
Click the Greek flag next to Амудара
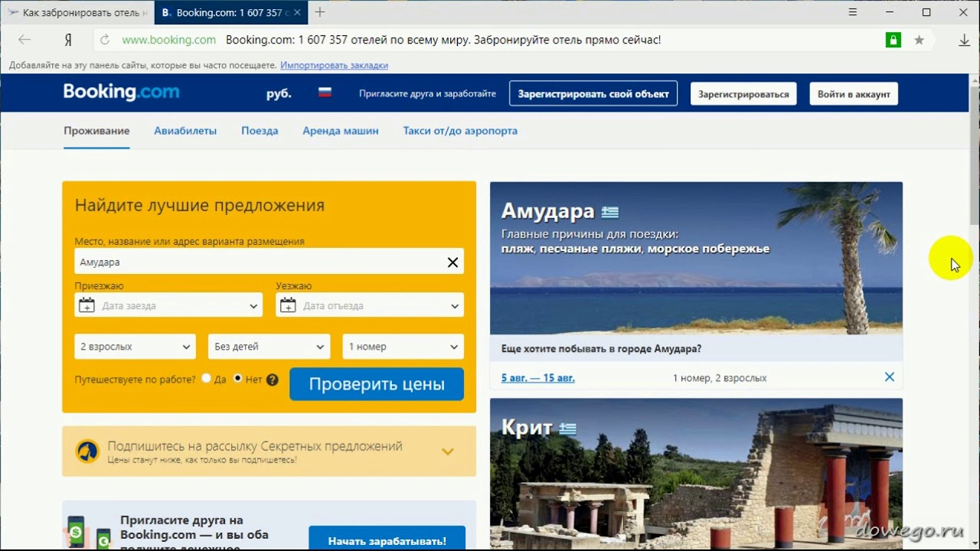pos(610,212)
